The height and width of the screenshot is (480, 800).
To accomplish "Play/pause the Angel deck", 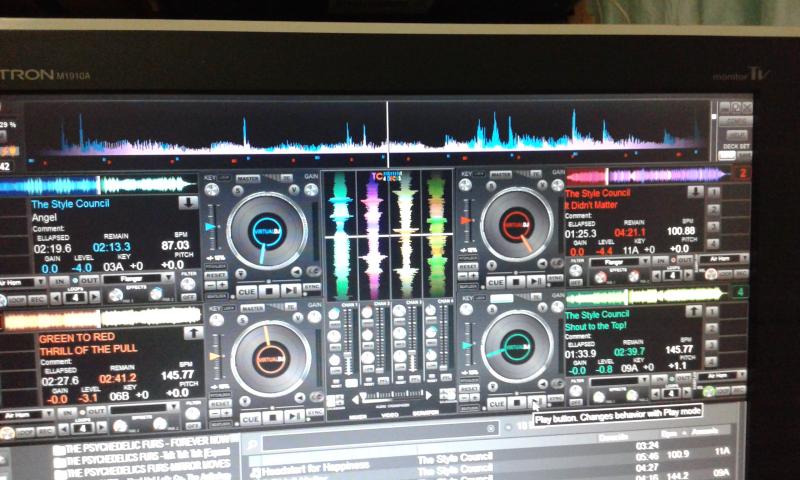I will click(290, 291).
